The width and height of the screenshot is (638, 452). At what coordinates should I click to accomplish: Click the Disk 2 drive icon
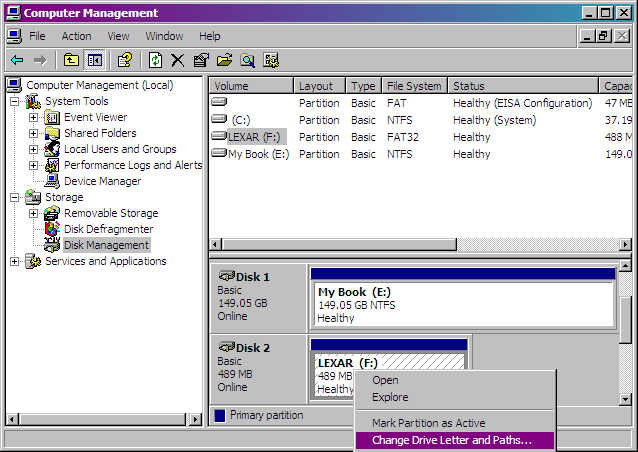coord(227,347)
